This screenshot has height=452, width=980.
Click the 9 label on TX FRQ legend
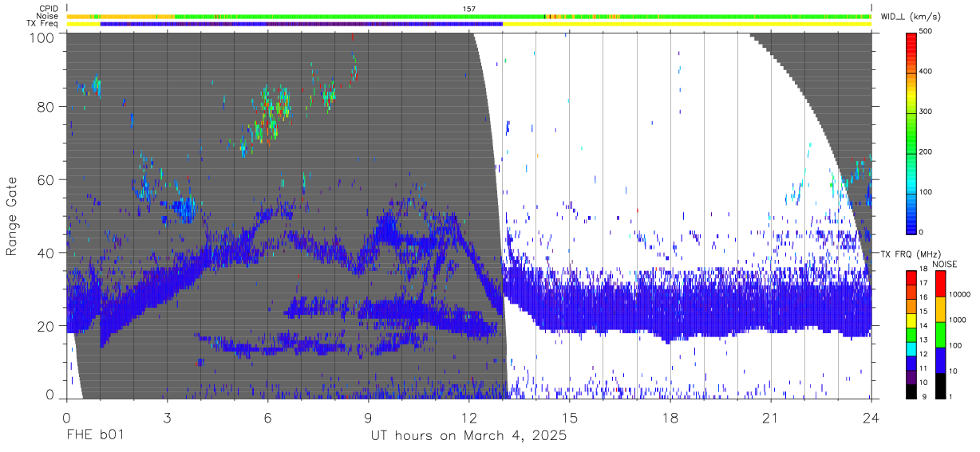click(923, 396)
